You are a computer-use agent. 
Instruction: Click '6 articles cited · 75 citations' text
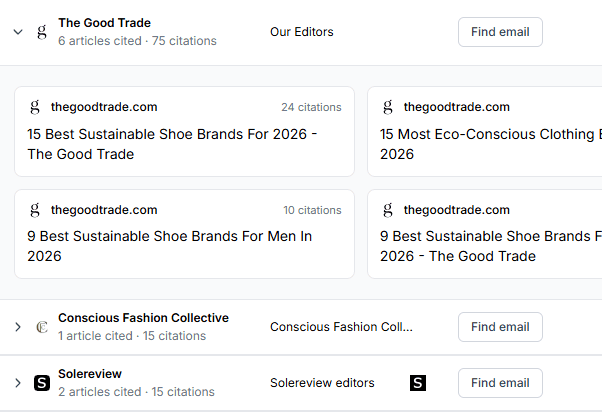coord(137,41)
